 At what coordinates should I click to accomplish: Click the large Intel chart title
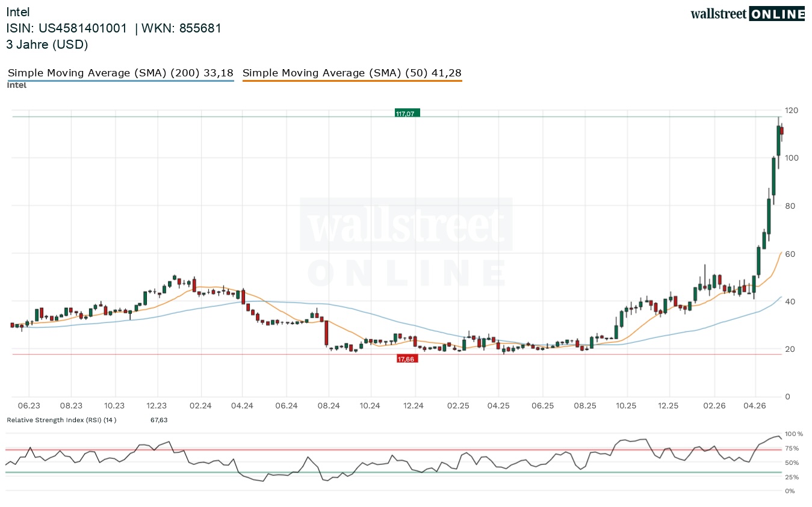18,12
